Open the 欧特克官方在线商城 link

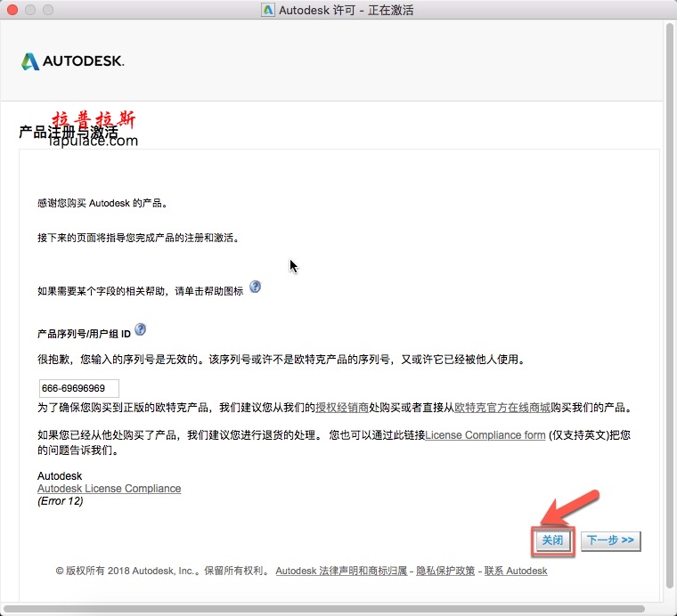[x=502, y=407]
